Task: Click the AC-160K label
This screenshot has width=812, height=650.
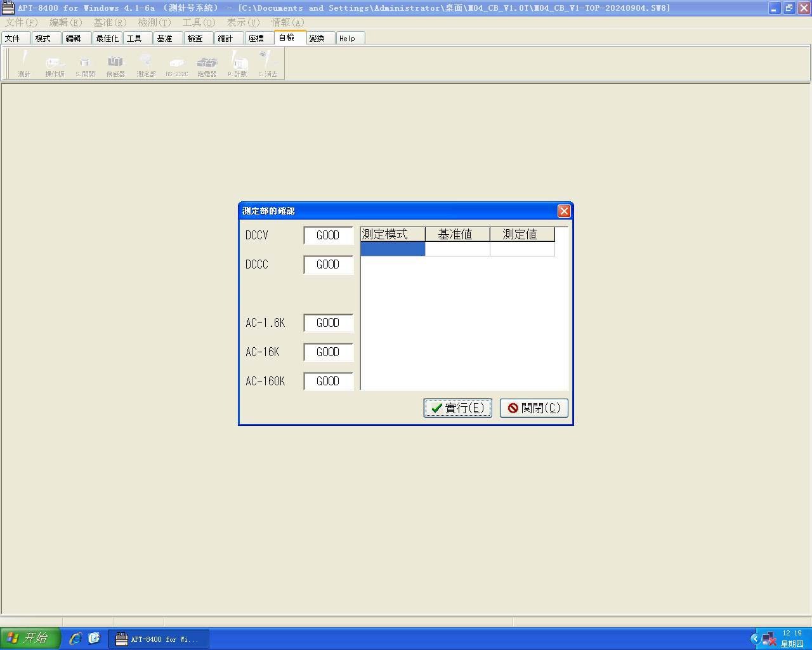Action: click(265, 381)
